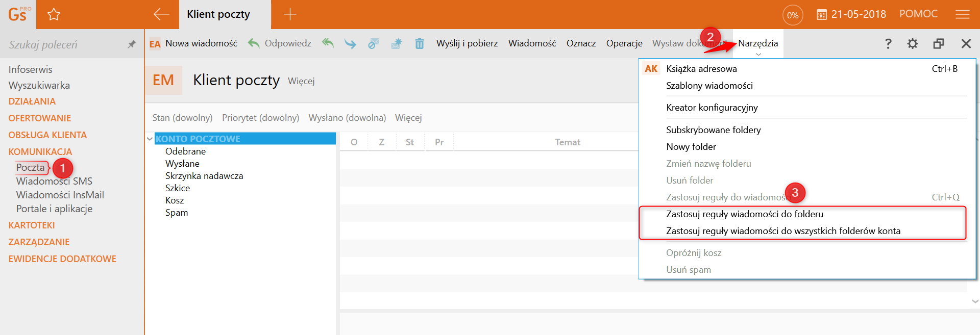Go back with the left arrow
This screenshot has height=335, width=980.
tap(161, 14)
